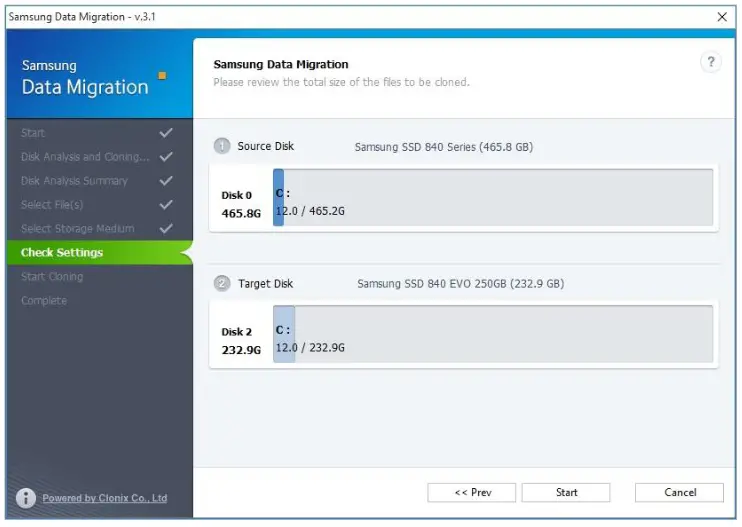Click Samsung SSD 840 EVO 250GB text
The width and height of the screenshot is (742, 527).
click(460, 284)
